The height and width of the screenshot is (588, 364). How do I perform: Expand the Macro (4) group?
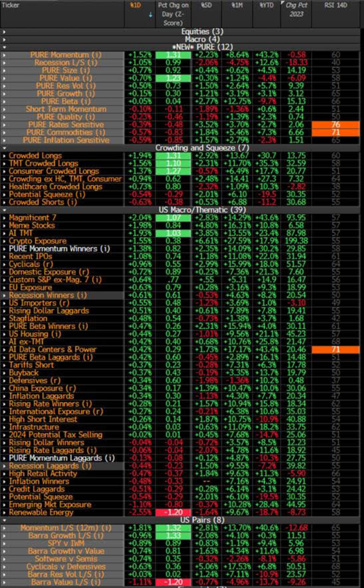coord(4,39)
